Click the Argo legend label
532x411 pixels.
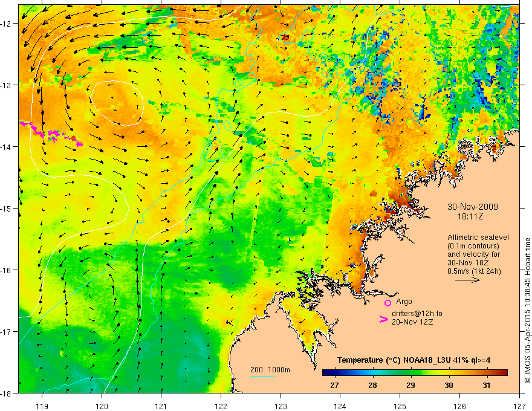click(x=404, y=302)
